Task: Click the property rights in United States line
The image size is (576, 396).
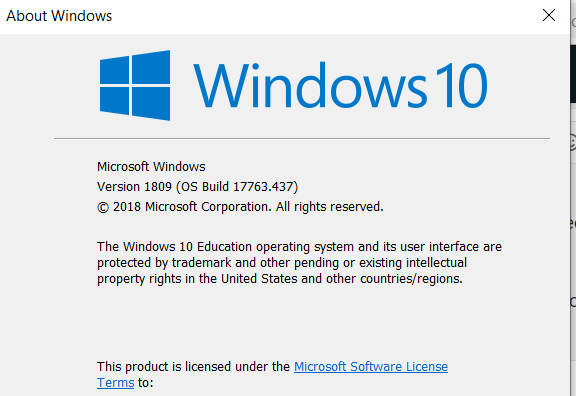Action: pyautogui.click(x=280, y=279)
